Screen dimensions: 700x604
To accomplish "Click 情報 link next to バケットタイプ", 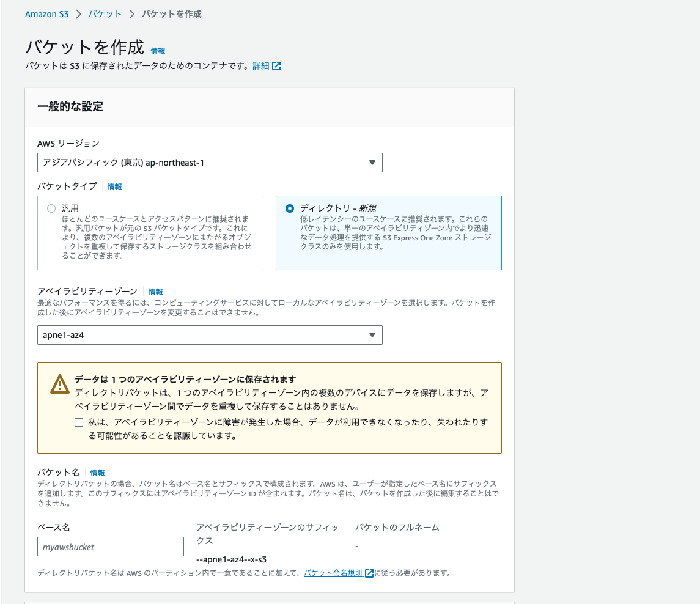I will [x=114, y=187].
